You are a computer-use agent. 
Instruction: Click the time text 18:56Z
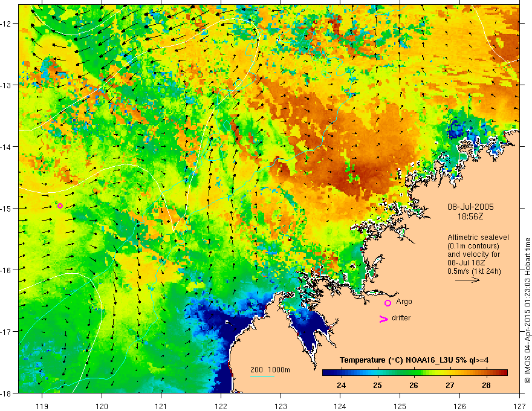[470, 216]
